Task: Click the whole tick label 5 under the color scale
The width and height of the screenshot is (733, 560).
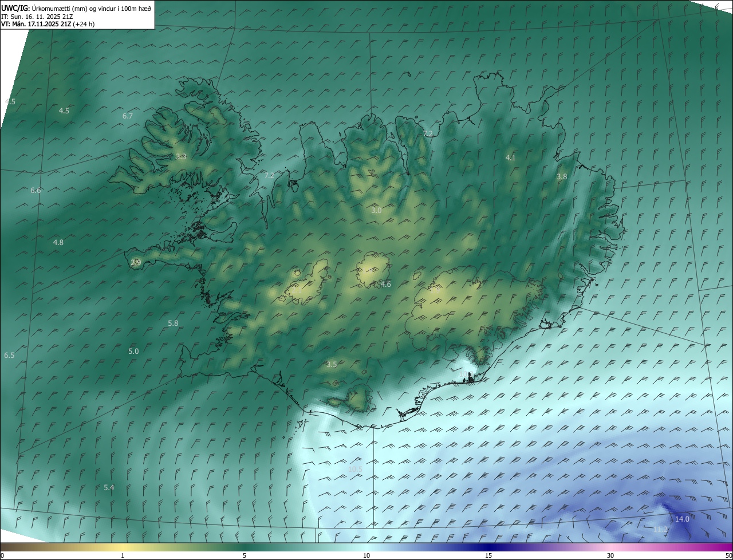Action: (x=245, y=555)
